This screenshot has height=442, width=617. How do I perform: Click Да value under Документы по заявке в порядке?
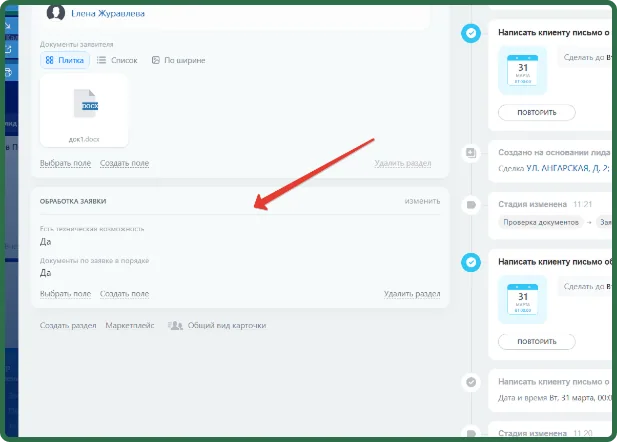(46, 273)
